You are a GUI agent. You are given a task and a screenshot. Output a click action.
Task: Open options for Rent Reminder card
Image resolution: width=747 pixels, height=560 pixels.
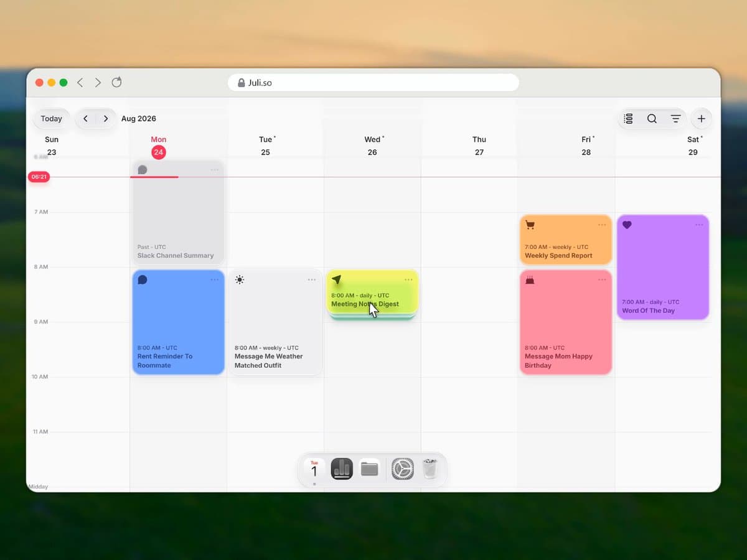tap(215, 279)
